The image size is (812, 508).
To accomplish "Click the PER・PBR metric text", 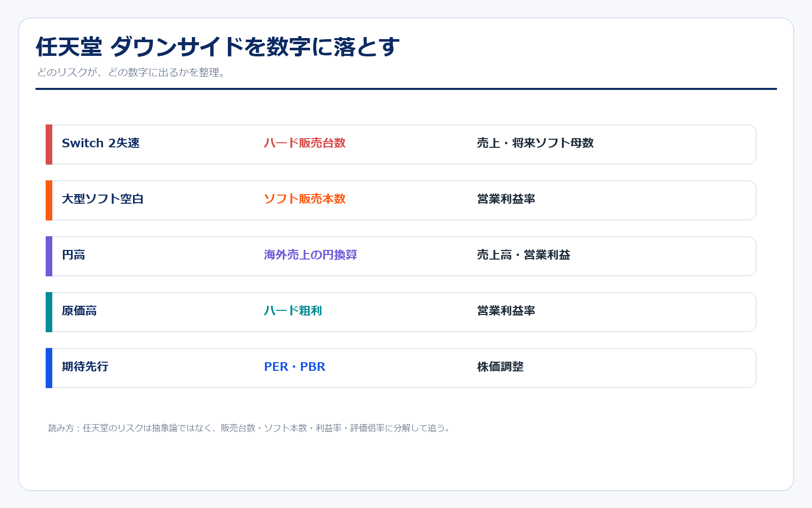I will coord(295,367).
